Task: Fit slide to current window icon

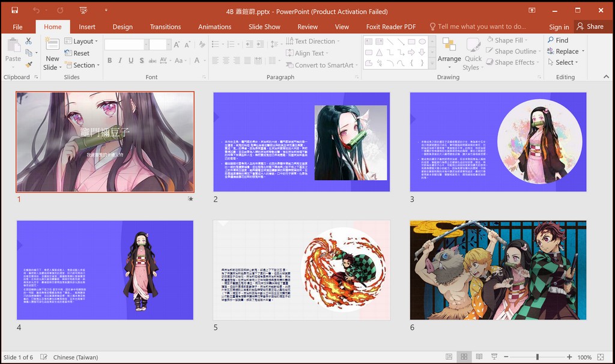Action: point(601,357)
